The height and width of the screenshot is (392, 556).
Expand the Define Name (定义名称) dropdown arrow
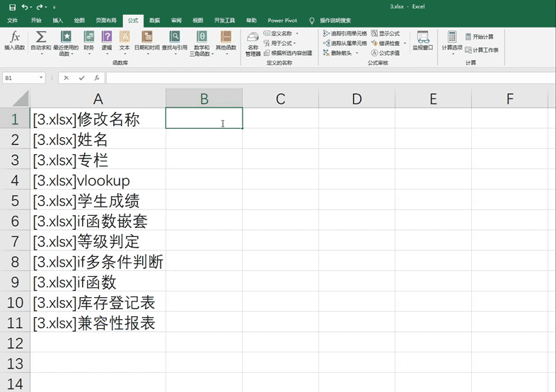tap(297, 33)
